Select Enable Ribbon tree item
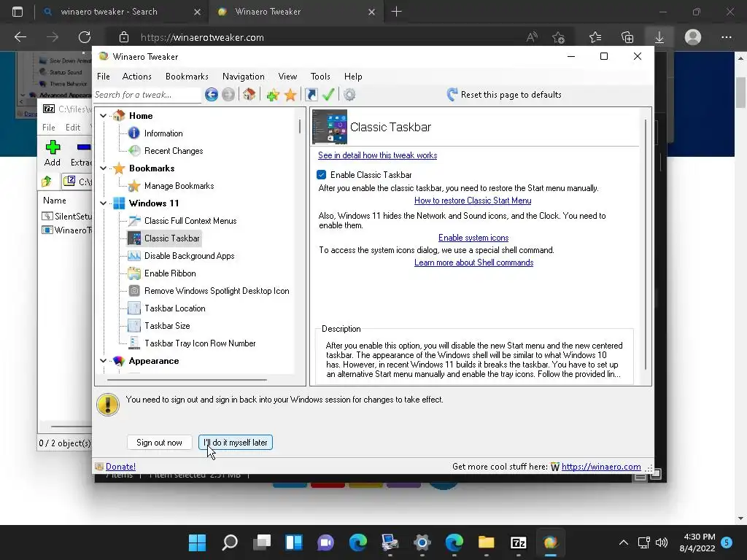The width and height of the screenshot is (747, 560). coord(170,273)
